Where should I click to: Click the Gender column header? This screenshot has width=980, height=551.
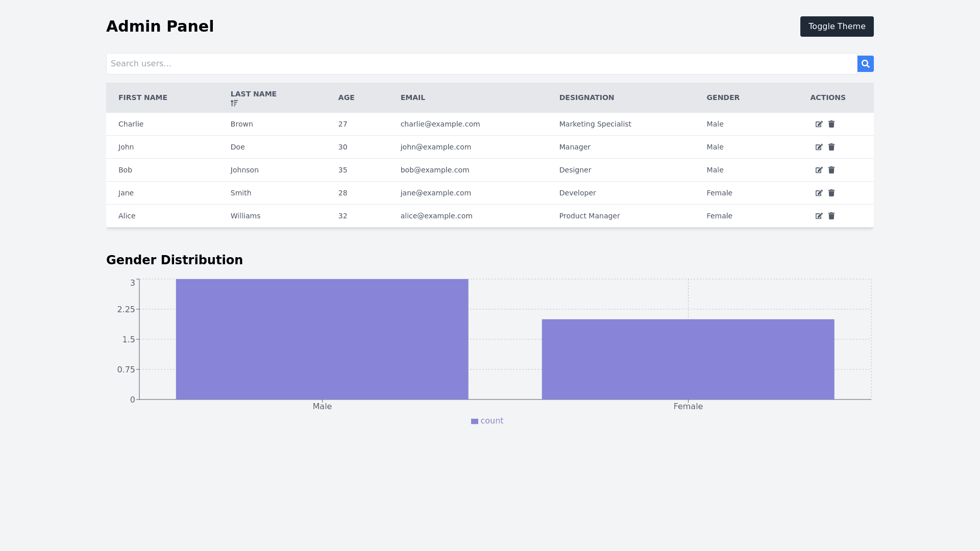723,97
